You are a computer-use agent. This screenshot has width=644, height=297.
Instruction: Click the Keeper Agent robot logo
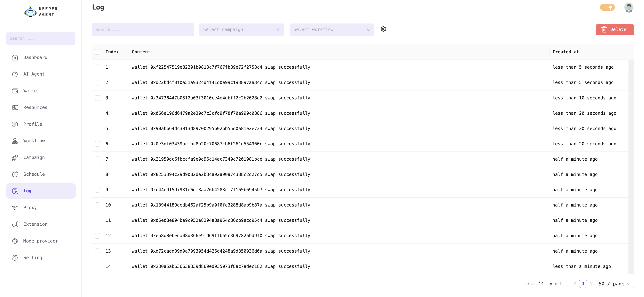pyautogui.click(x=30, y=12)
